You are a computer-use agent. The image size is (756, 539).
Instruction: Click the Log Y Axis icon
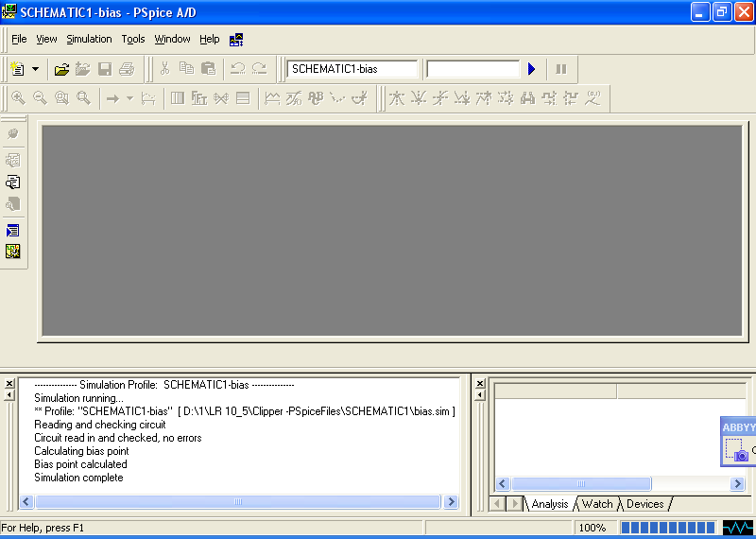point(243,98)
